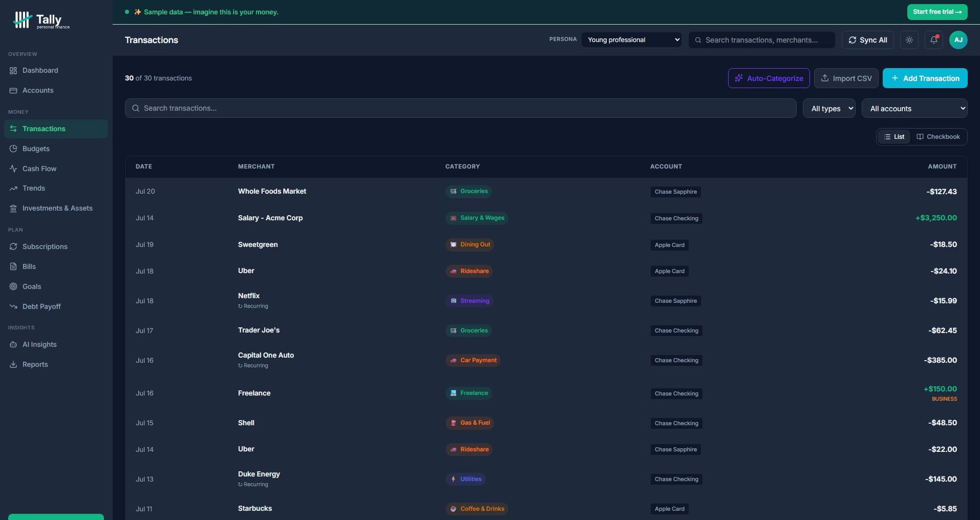Click Import CSV button
980x520 pixels.
pyautogui.click(x=846, y=78)
